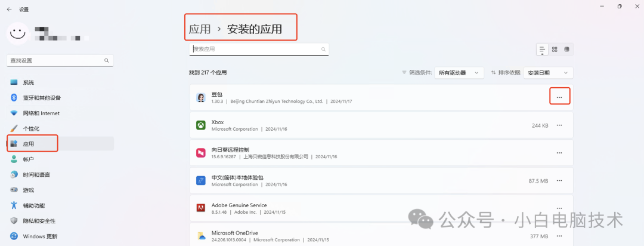Switch to grid view layout
This screenshot has height=246, width=644.
pyautogui.click(x=555, y=50)
